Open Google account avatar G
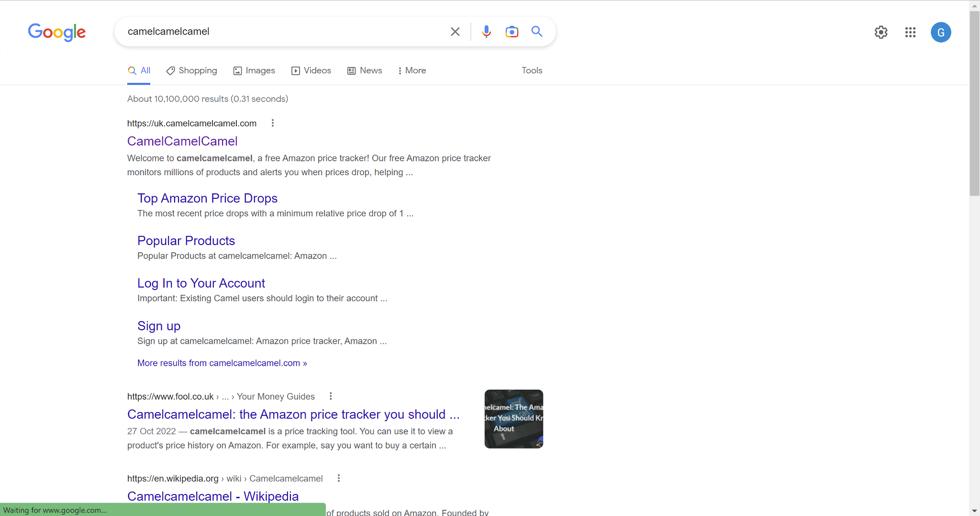Viewport: 980px width, 516px height. (x=941, y=32)
